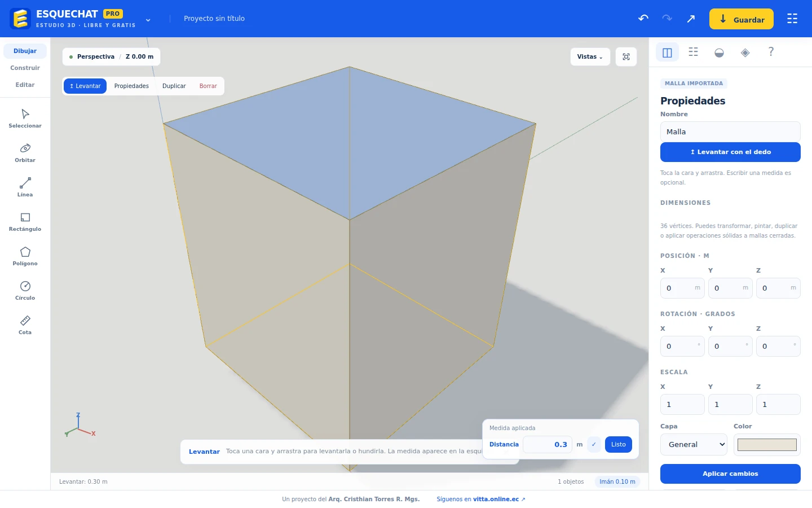Activate the Rectángulo tool
Screen dimensions: 812x508
click(25, 222)
